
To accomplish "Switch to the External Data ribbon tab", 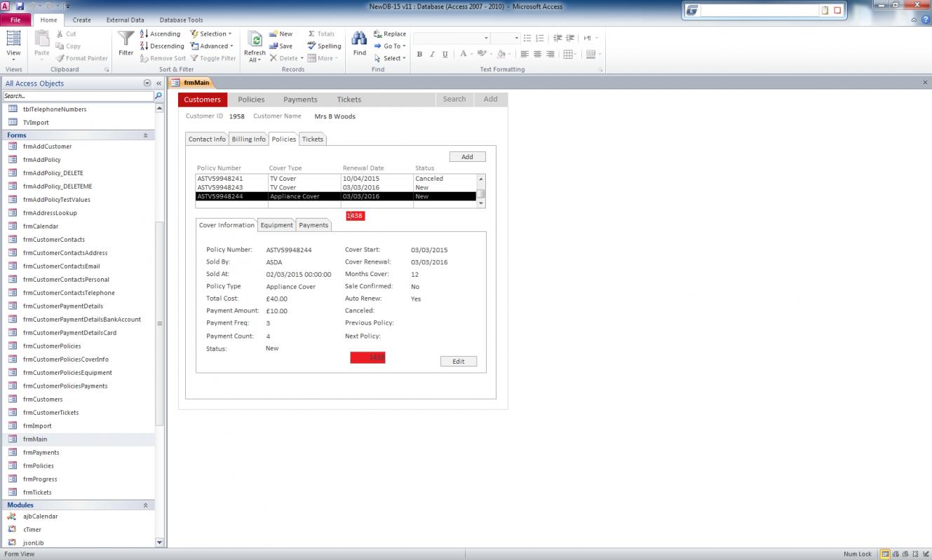I will pyautogui.click(x=125, y=20).
